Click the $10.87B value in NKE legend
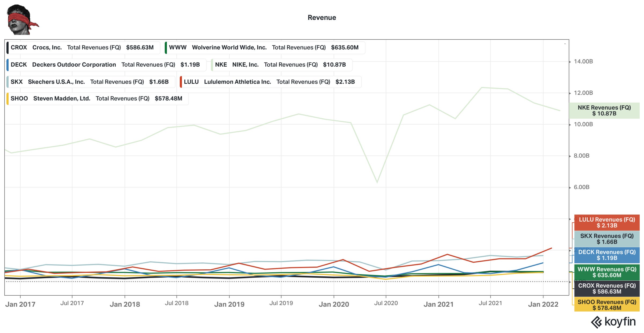The width and height of the screenshot is (644, 333). [334, 65]
